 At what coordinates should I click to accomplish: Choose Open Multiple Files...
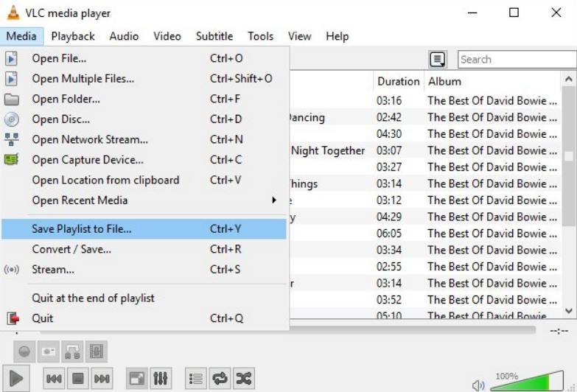(144, 78)
